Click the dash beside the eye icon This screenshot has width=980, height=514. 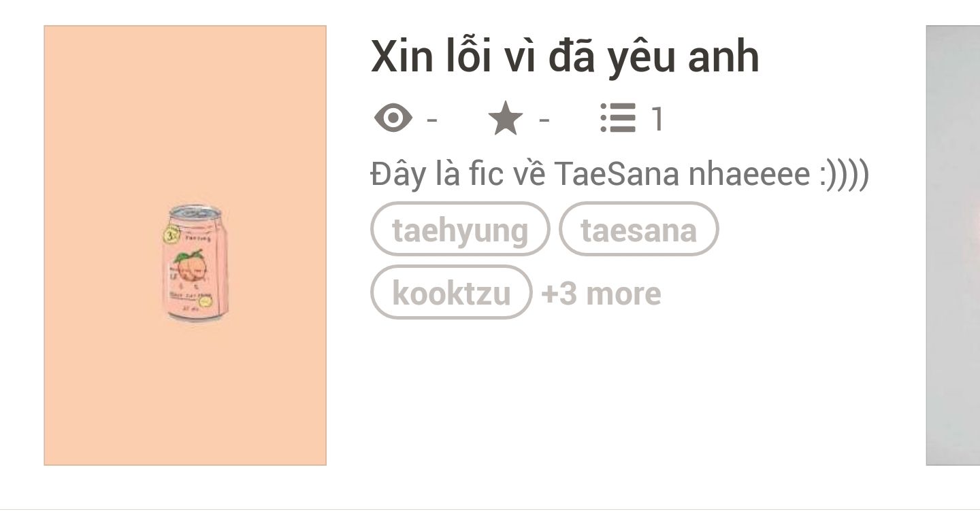pos(431,120)
